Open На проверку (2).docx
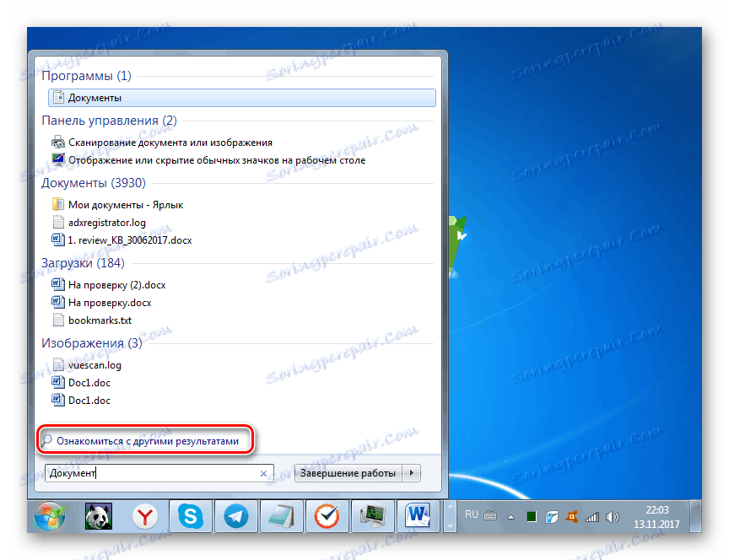 116,285
